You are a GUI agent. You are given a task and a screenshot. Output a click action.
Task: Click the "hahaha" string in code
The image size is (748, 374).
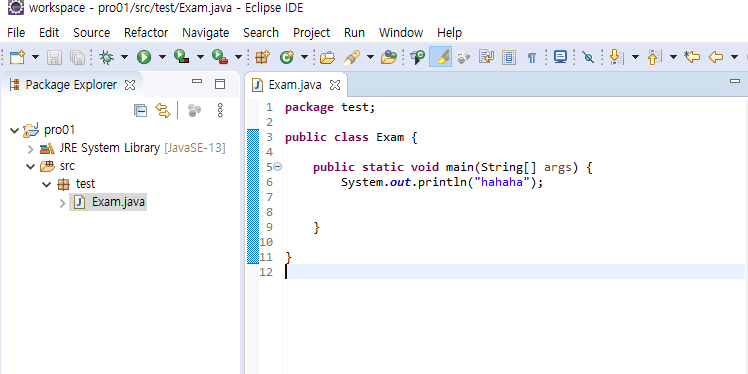pos(502,182)
